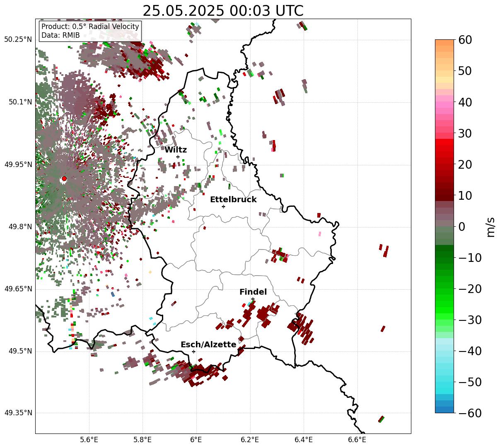Click the Findel station cross marker
Viewport: 500px width, 448px height.
(253, 299)
